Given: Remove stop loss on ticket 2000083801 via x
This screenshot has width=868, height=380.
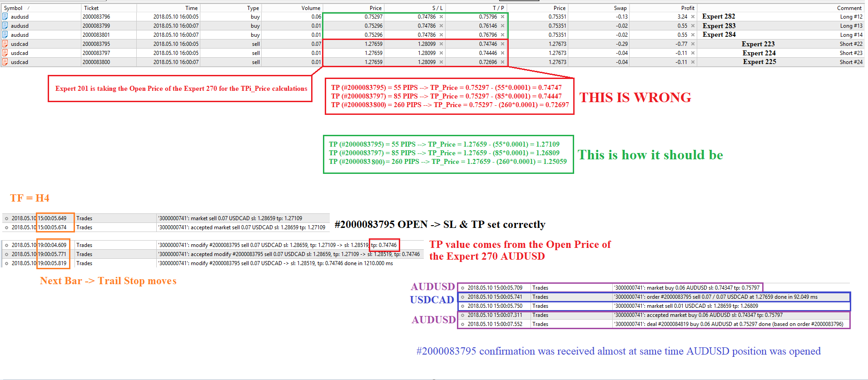Looking at the screenshot, I should click(441, 35).
